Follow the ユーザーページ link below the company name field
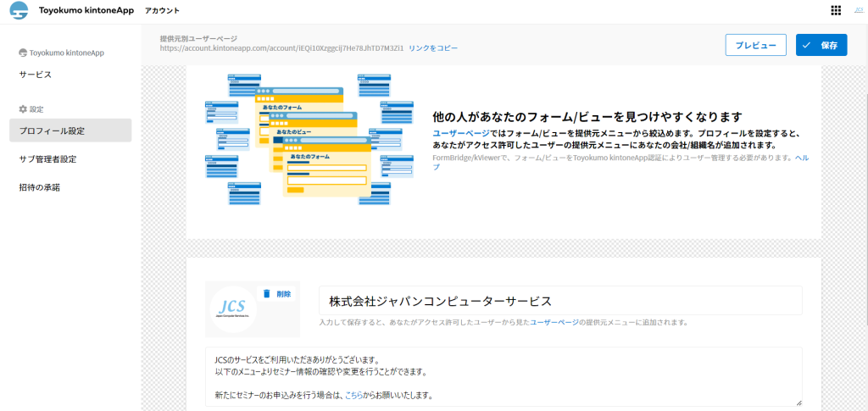Screen dimensions: 868x411 coord(554,323)
